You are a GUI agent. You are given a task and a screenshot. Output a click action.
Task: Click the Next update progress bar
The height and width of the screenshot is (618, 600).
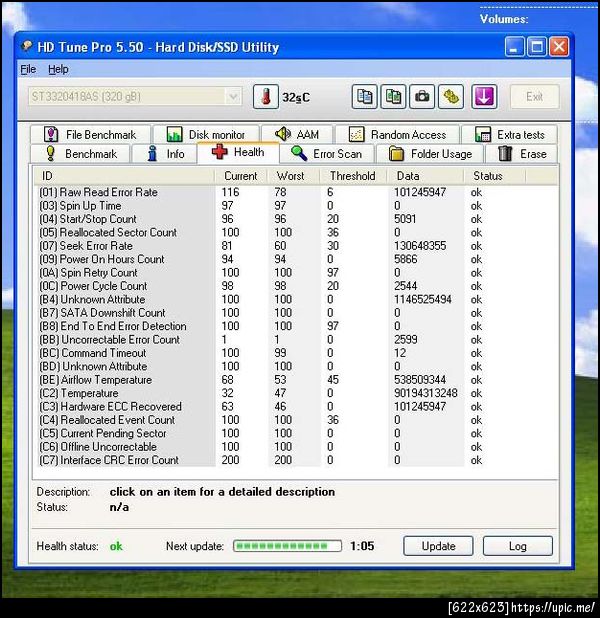tap(287, 546)
